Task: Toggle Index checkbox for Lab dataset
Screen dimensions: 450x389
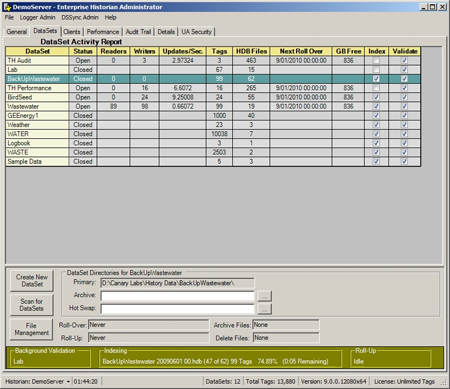Action: [376, 70]
